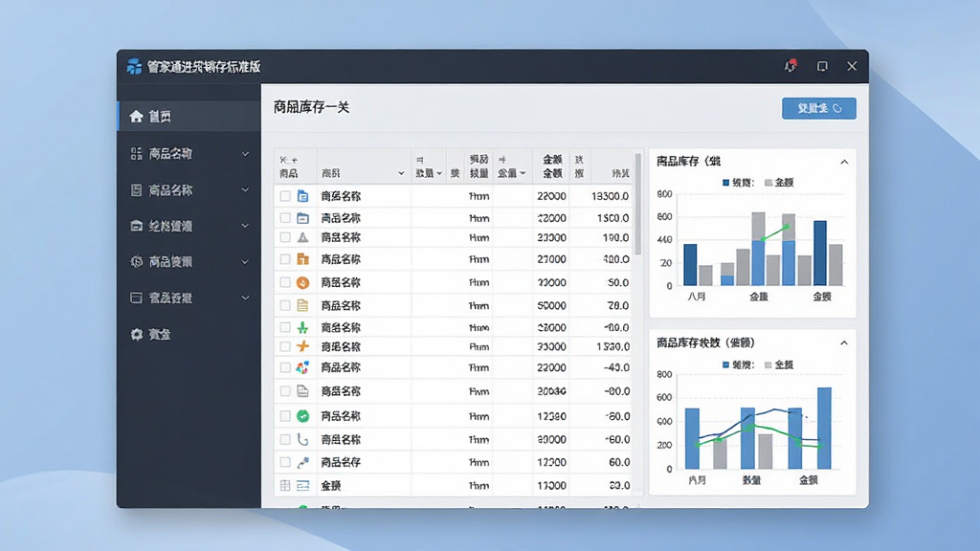
Task: Click the 金额 column header
Action: [x=552, y=166]
